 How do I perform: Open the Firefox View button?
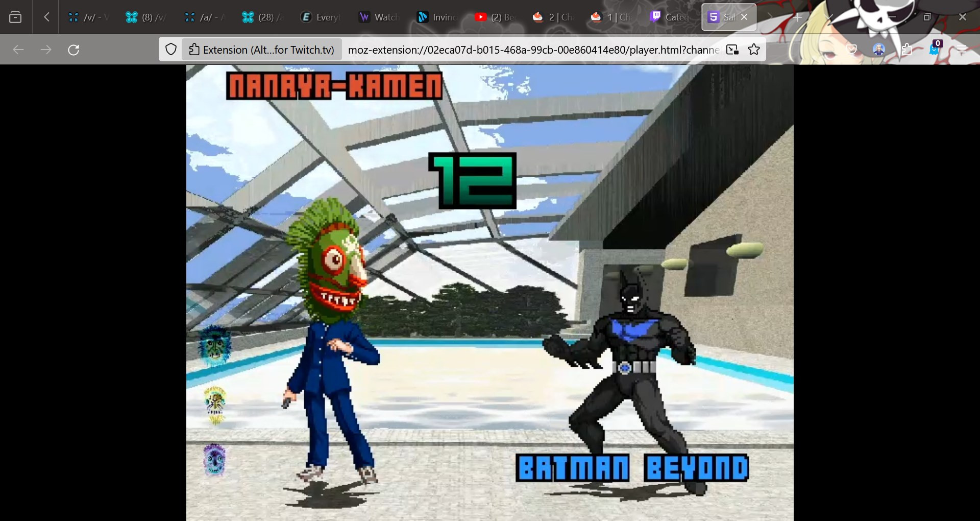pyautogui.click(x=16, y=17)
